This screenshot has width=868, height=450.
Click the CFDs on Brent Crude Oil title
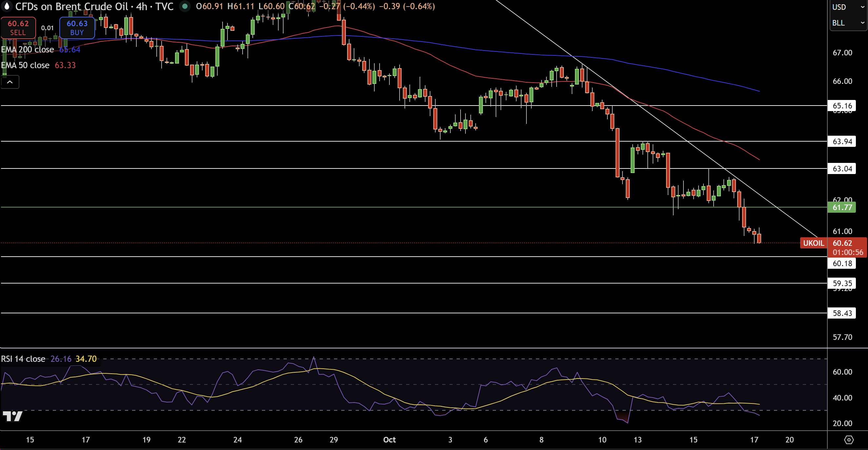pos(72,7)
